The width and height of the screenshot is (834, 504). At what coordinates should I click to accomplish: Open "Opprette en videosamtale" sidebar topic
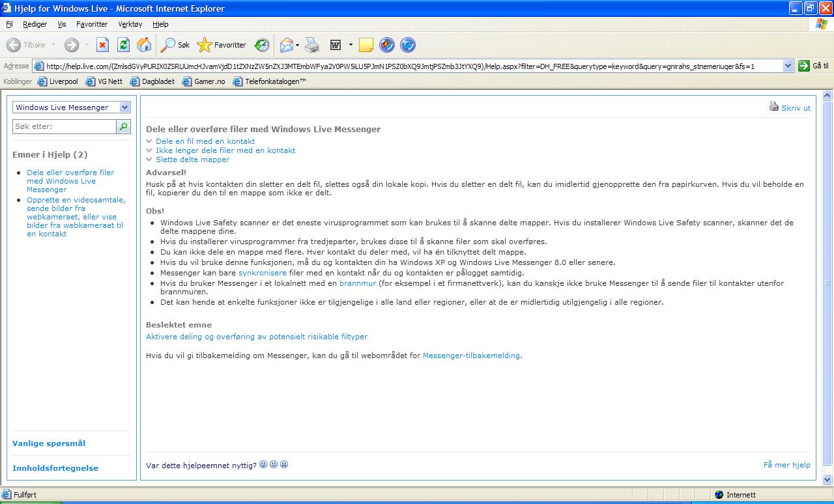(x=75, y=217)
